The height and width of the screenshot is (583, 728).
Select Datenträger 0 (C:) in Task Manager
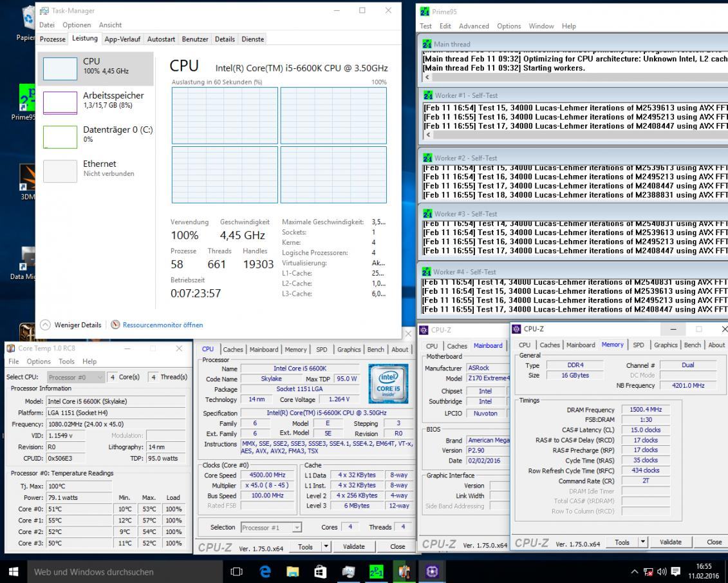[96, 137]
